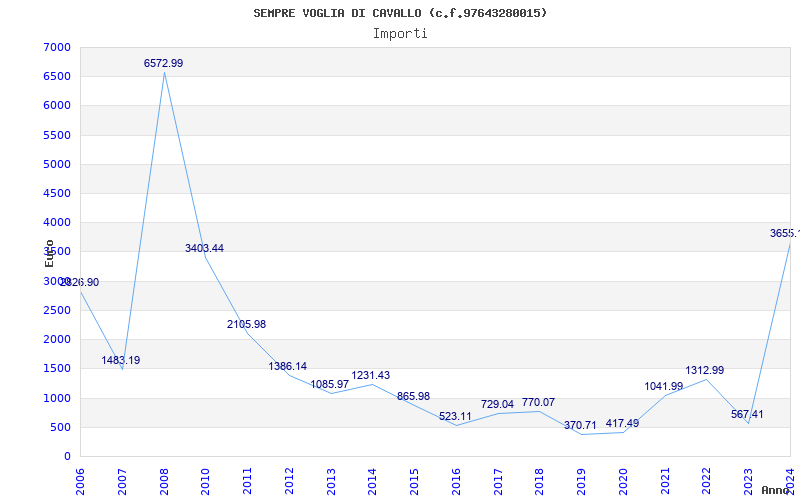Select data label 523.11

[x=455, y=416]
